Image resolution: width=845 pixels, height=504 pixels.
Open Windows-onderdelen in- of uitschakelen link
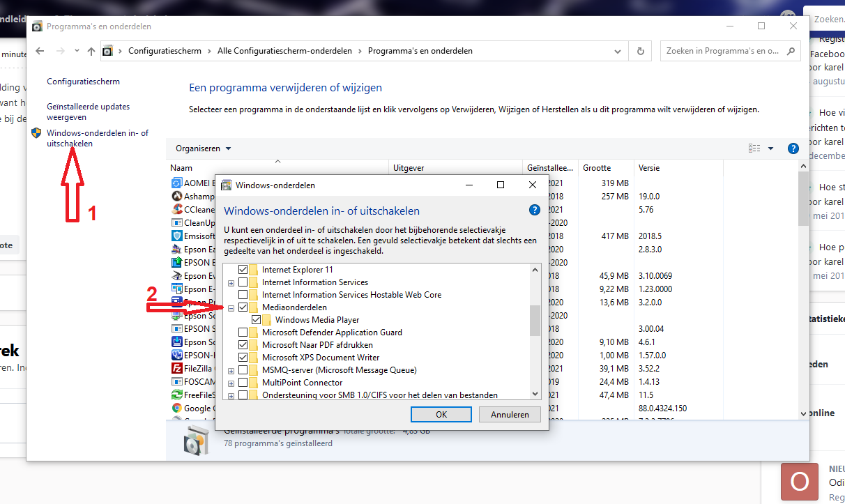click(x=97, y=138)
